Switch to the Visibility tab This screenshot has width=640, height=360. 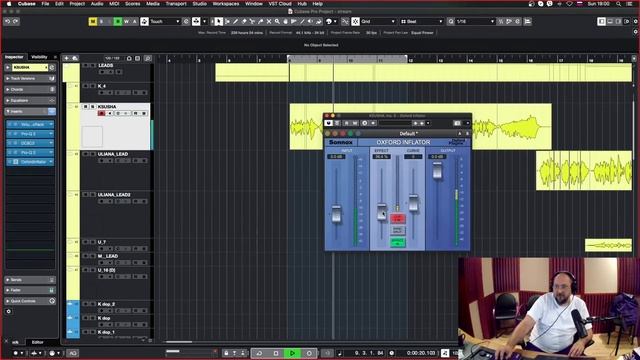(x=39, y=57)
